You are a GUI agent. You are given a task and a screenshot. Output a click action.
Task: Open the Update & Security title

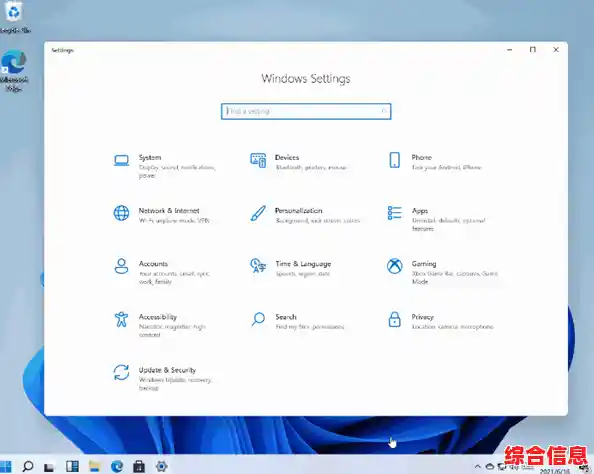click(167, 370)
